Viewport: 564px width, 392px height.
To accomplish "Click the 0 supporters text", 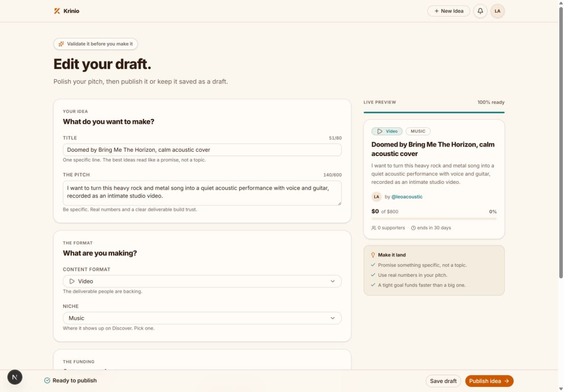I will point(391,228).
